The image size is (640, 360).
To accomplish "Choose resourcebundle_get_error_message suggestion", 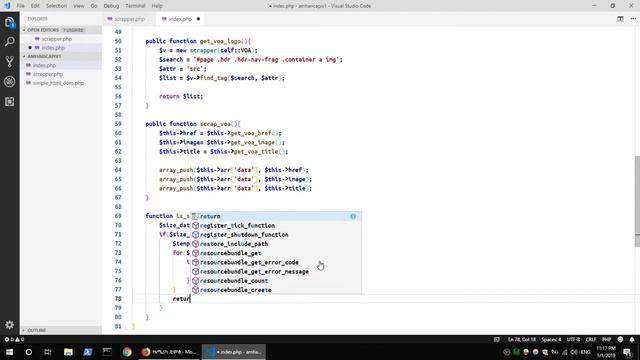I will [x=276, y=271].
